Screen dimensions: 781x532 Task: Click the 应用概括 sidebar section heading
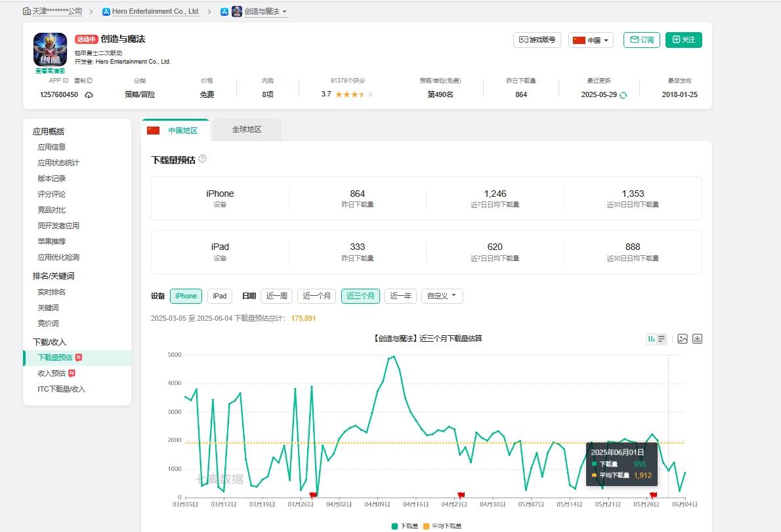pyautogui.click(x=49, y=131)
